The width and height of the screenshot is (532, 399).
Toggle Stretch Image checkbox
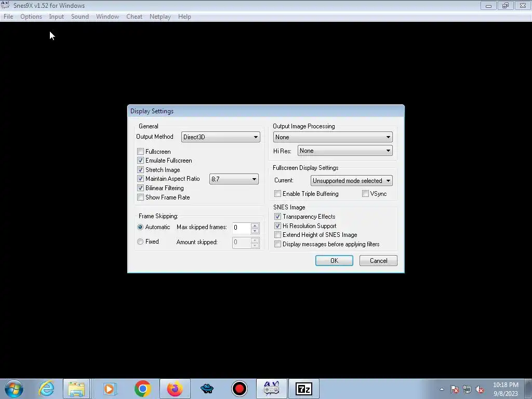(140, 169)
